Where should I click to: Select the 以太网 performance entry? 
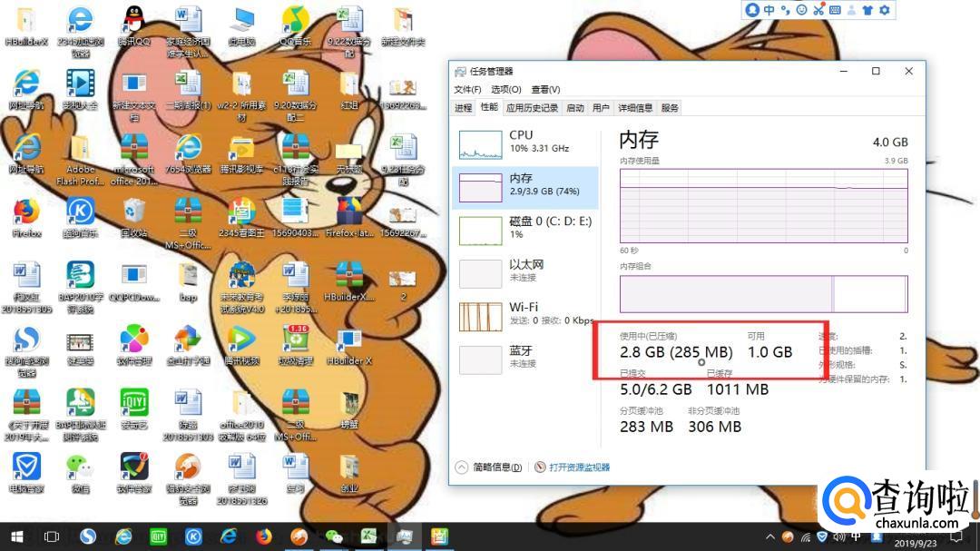(525, 273)
